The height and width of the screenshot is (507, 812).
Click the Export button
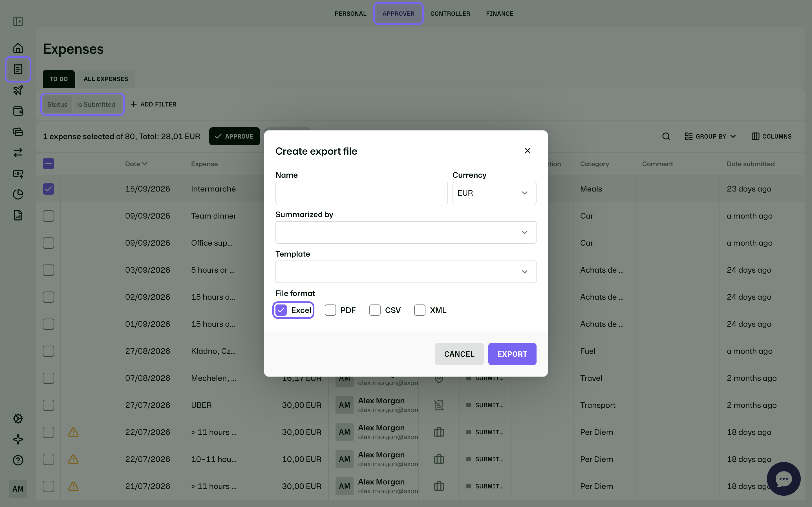pos(512,354)
